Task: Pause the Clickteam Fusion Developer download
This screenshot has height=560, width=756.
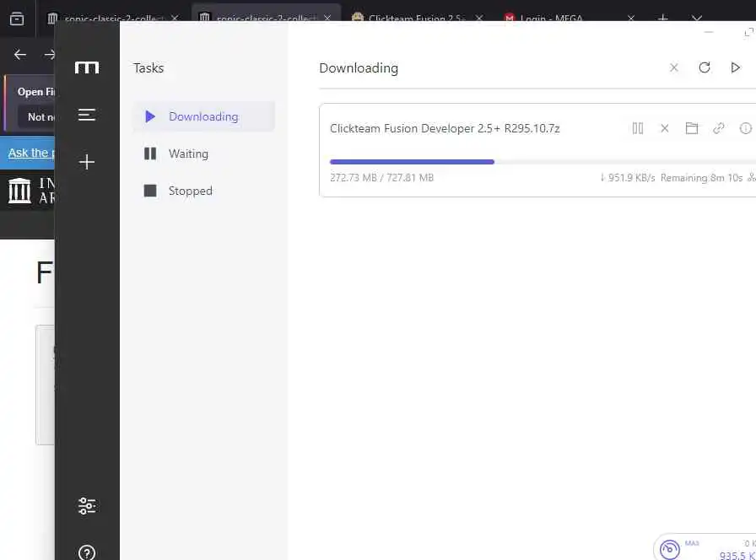Action: point(637,128)
